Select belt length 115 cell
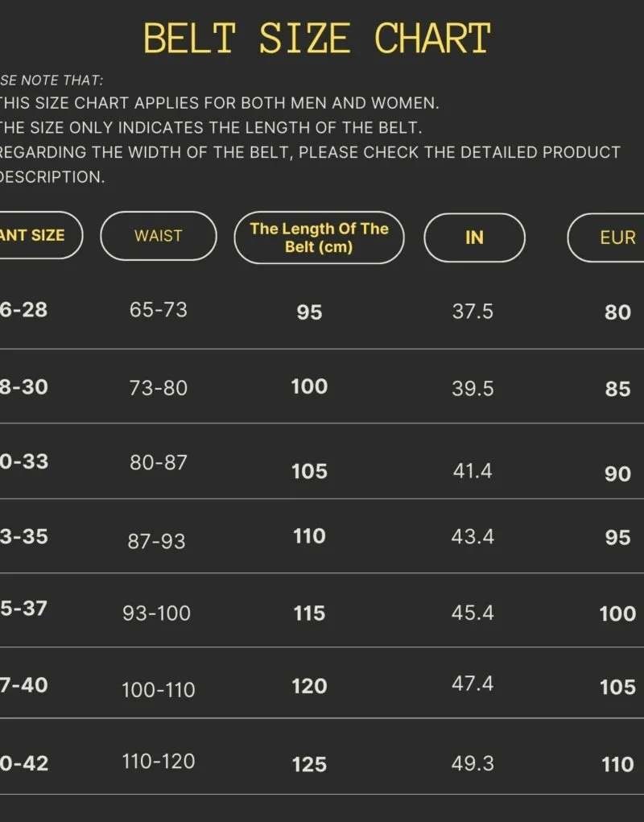644x822 pixels. 309,613
